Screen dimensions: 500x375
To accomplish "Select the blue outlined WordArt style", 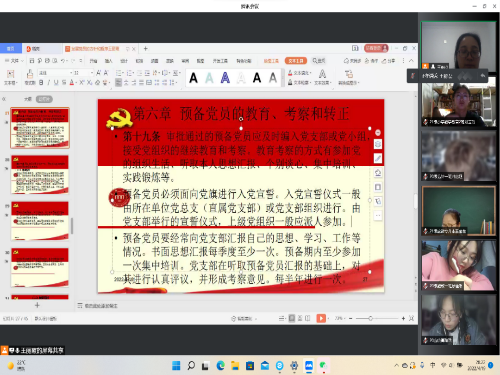I will [225, 78].
